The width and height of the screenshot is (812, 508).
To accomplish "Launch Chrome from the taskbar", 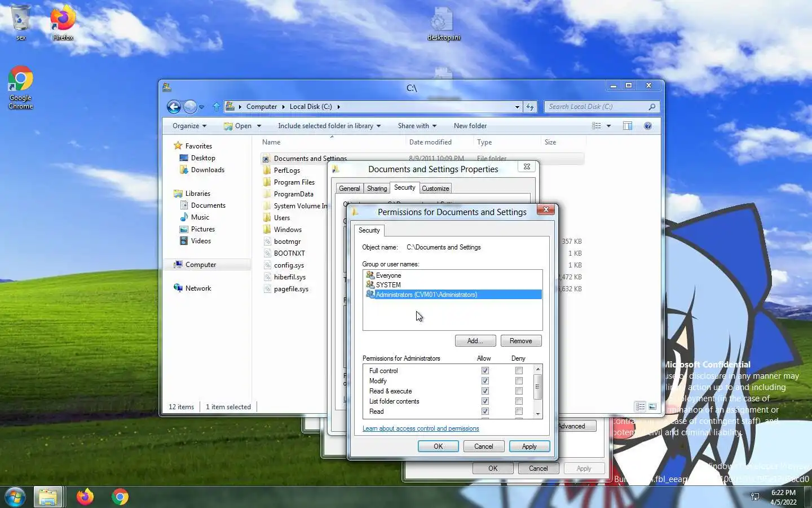I will (x=120, y=497).
